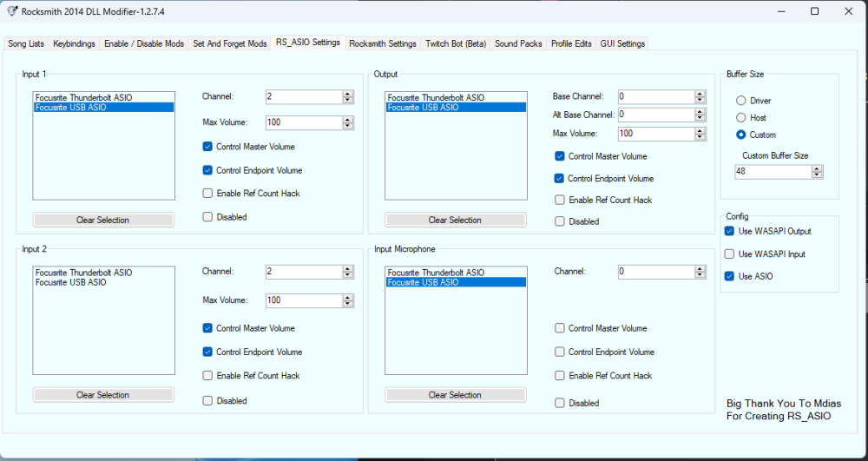Uncheck Use WASAPI Output option

click(730, 232)
